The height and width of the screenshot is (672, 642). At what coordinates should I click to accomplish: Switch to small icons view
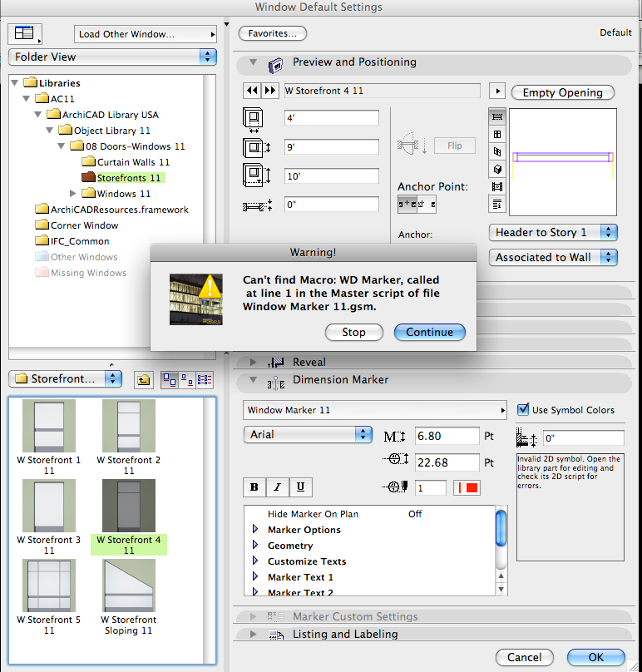pos(187,380)
